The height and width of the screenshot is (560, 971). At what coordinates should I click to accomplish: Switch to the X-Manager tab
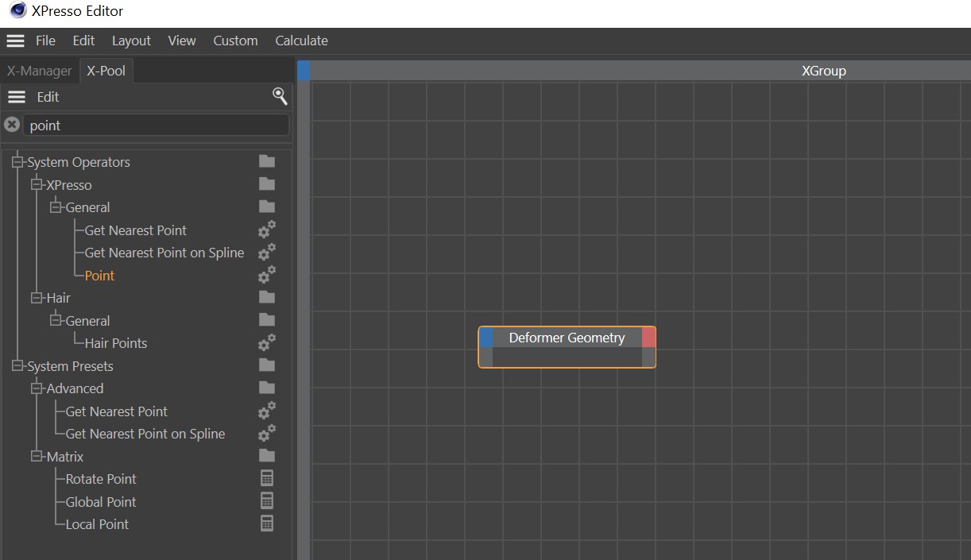[39, 71]
